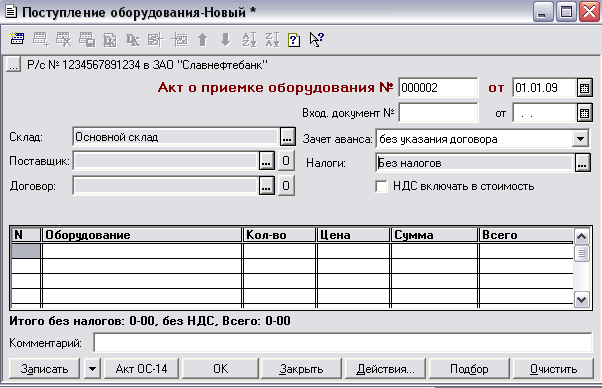Click the new row toolbar icon
Viewport: 602px width, 388px height.
[40, 40]
